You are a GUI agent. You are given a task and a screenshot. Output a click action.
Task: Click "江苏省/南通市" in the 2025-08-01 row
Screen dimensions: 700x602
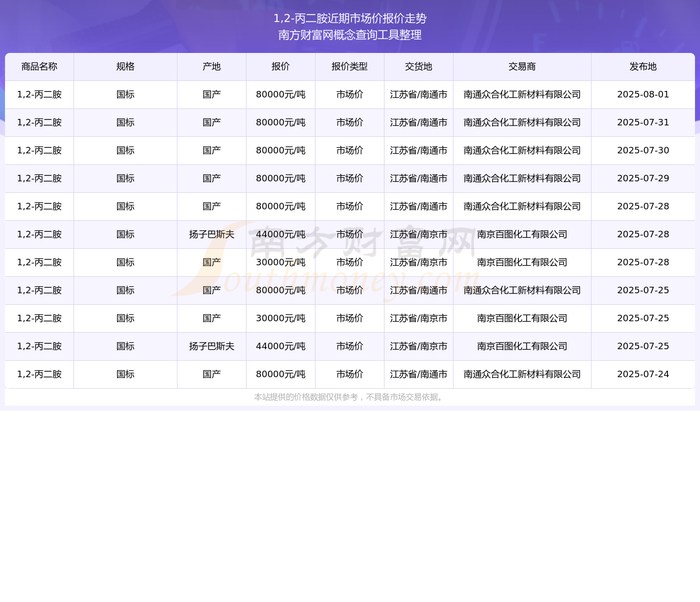point(419,94)
